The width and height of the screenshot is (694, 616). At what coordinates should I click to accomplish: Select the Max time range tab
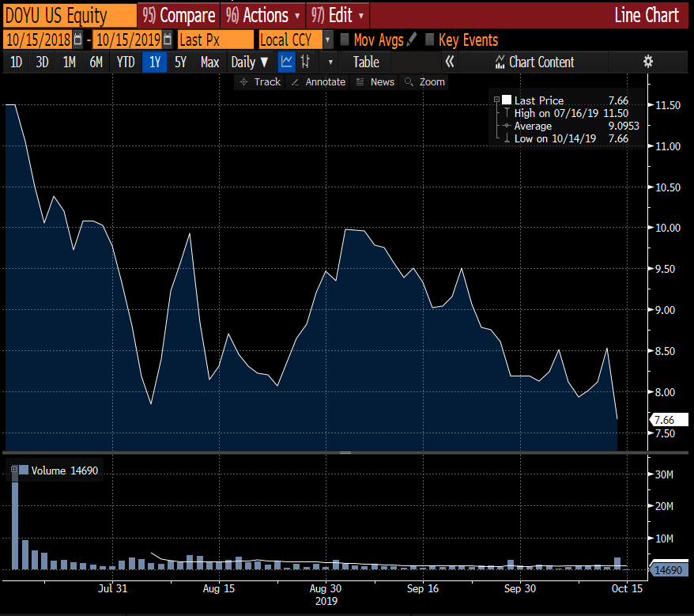(209, 62)
